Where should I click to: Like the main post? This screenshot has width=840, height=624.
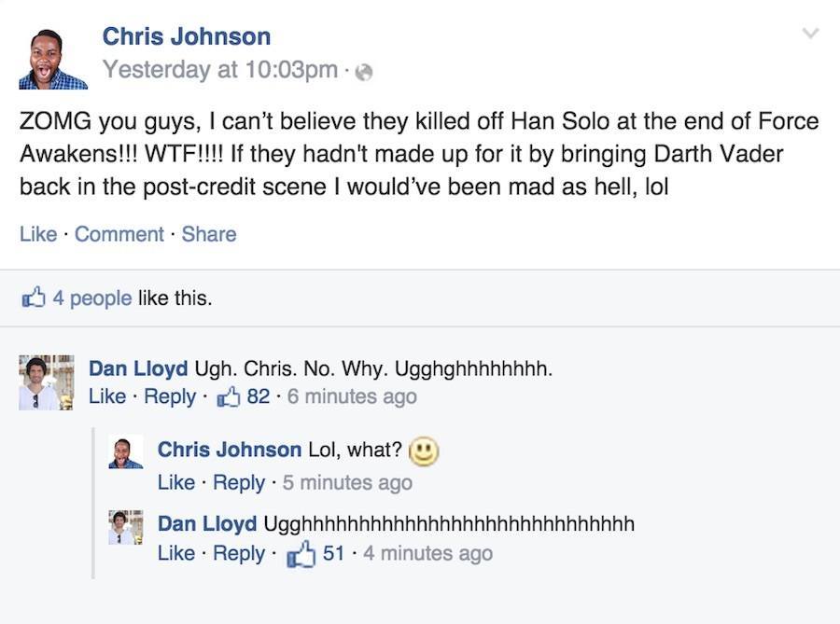pos(37,233)
